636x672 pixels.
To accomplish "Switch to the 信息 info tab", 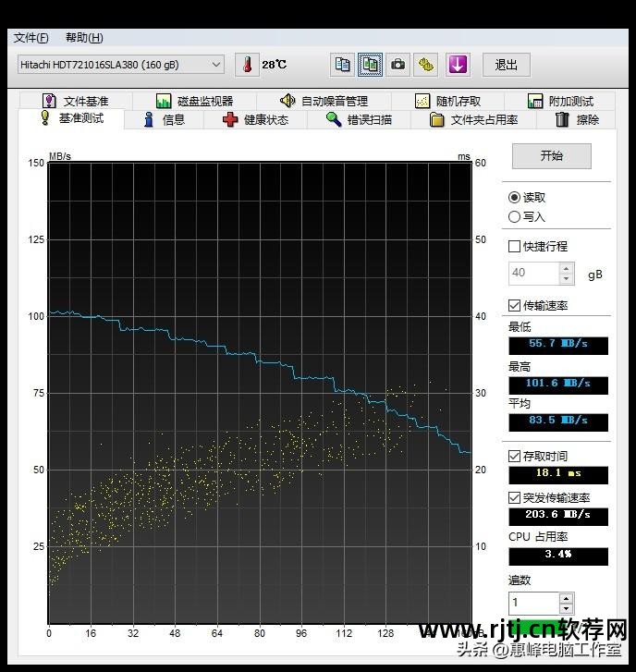I will 165,119.
